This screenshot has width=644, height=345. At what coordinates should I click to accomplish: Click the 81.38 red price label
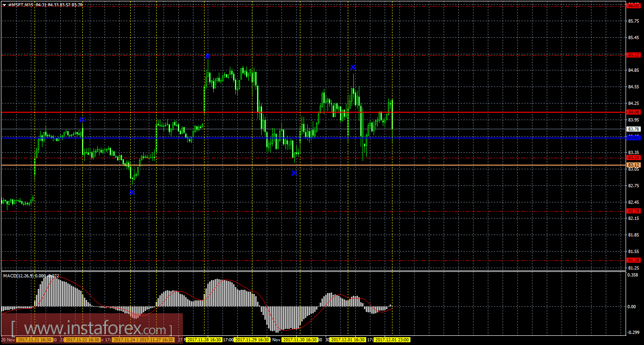pos(633,260)
